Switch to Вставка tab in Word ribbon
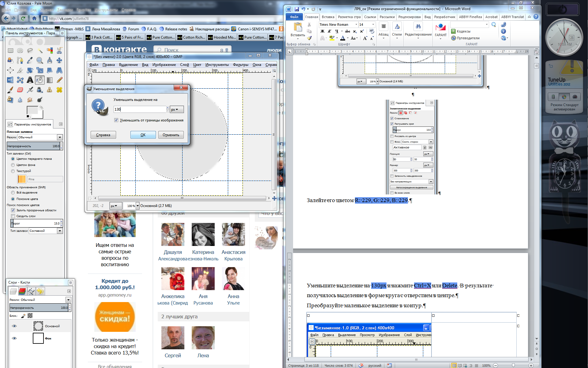Screen dimensions: 588x368 coord(328,17)
